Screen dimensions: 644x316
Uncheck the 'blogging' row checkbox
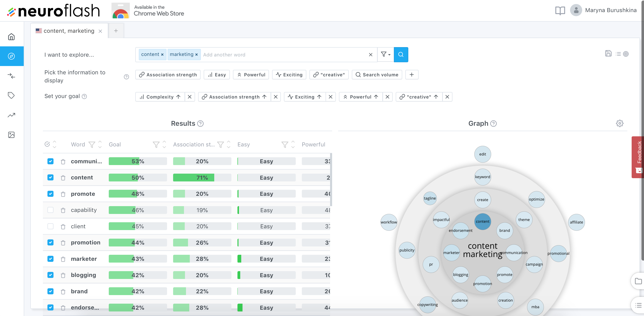[x=50, y=275]
